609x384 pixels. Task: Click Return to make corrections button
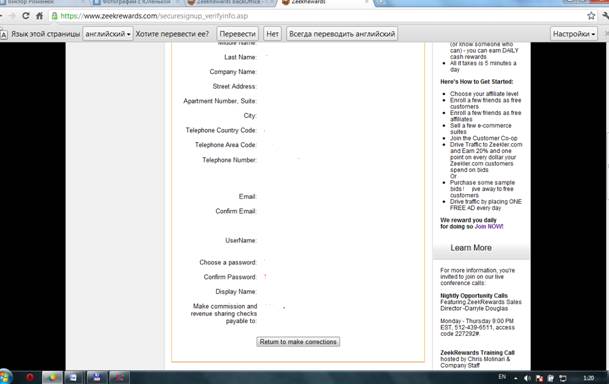click(x=298, y=342)
